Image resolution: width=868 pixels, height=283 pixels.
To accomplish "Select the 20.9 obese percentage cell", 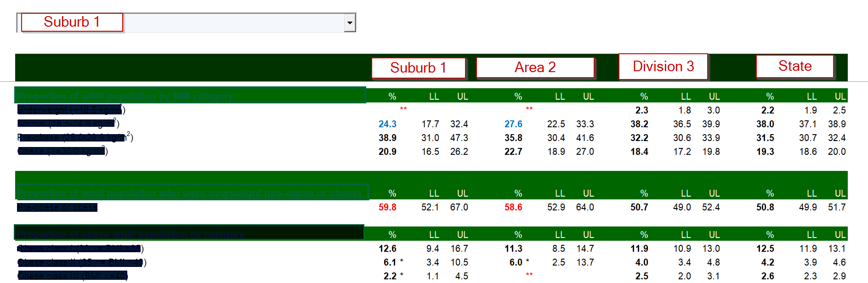I will (x=387, y=152).
